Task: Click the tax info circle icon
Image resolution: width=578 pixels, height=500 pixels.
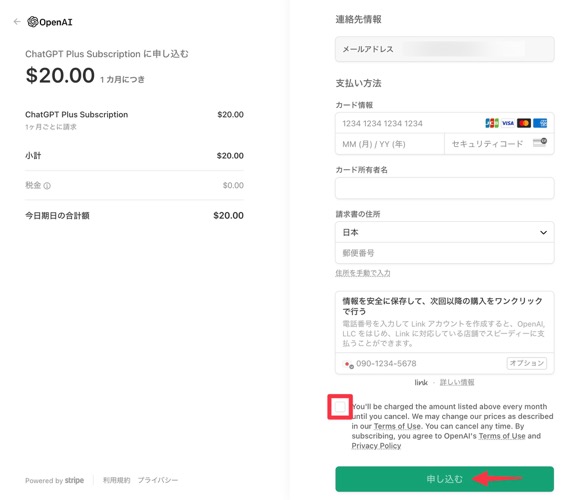Action: 47,186
